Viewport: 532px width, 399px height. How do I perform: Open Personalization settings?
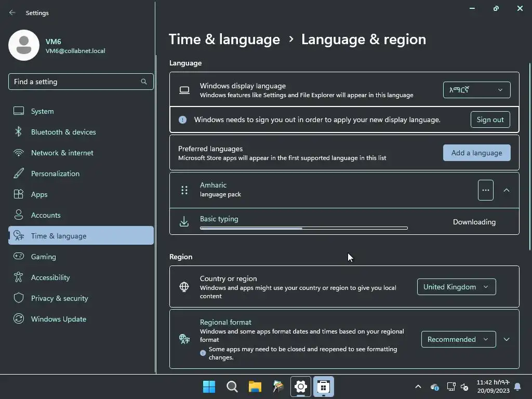tap(81, 174)
